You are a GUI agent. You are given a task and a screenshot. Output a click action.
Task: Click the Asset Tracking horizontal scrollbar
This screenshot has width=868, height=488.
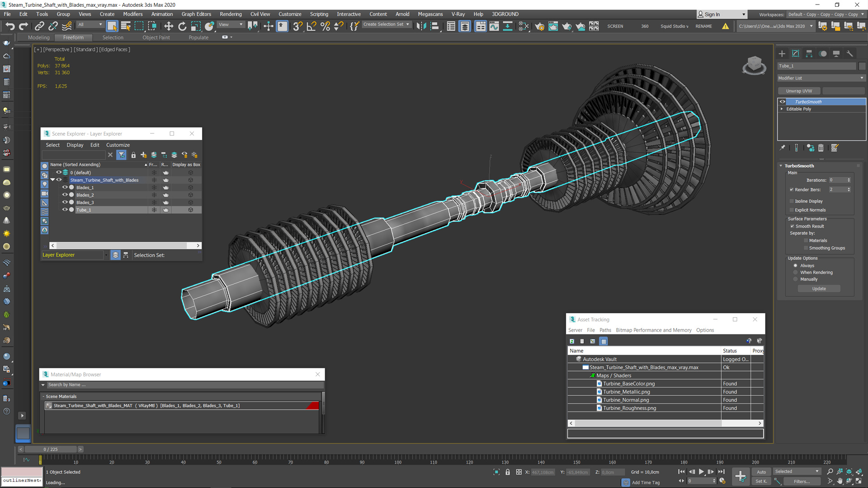point(665,423)
